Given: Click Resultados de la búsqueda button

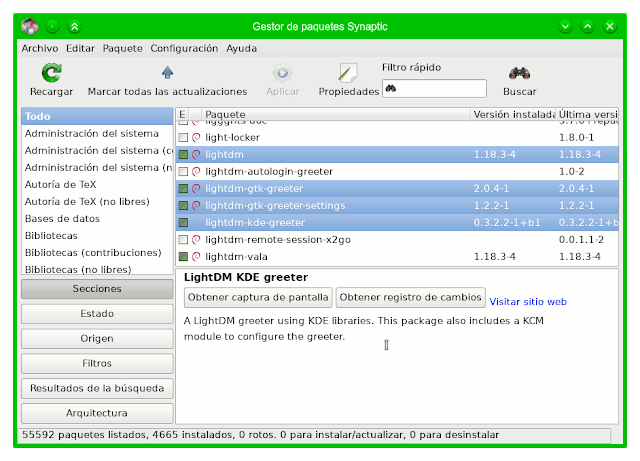Looking at the screenshot, I should coord(97,388).
